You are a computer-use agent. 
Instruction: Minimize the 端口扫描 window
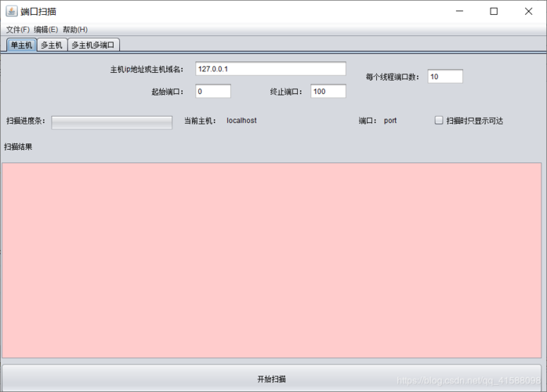459,11
